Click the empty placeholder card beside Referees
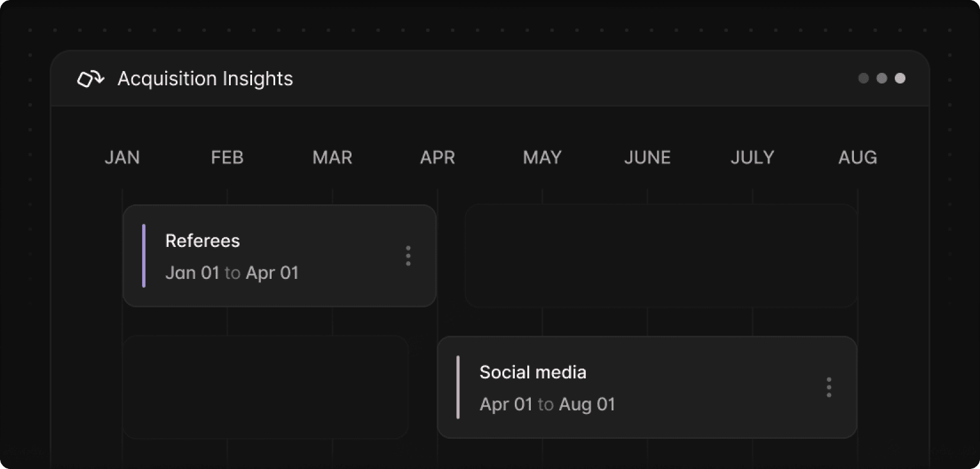This screenshot has width=980, height=469. point(661,256)
